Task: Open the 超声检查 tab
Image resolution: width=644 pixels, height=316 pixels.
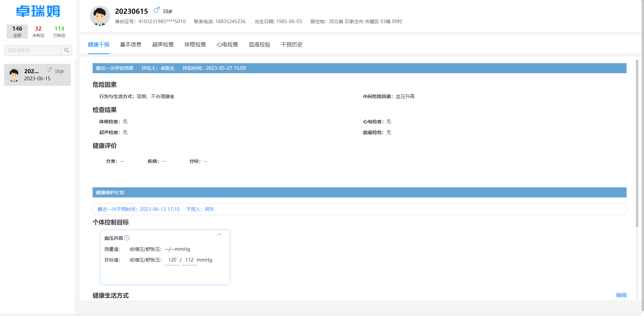Action: coord(163,45)
